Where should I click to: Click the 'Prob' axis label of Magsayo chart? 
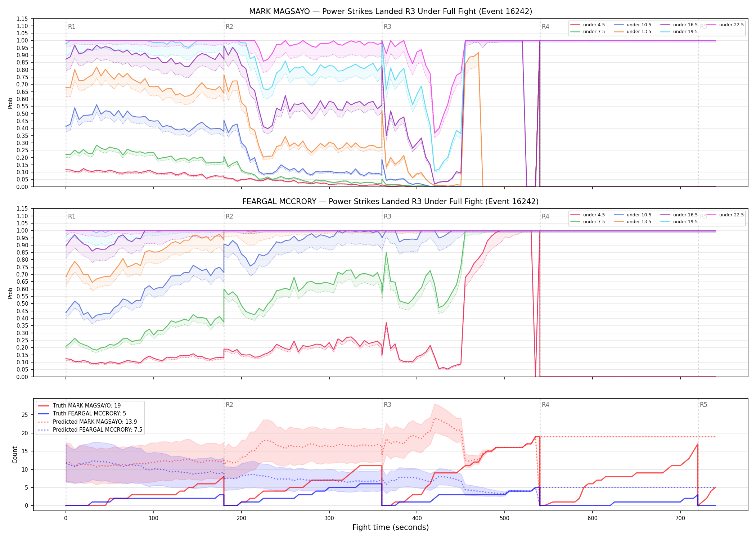click(x=10, y=103)
